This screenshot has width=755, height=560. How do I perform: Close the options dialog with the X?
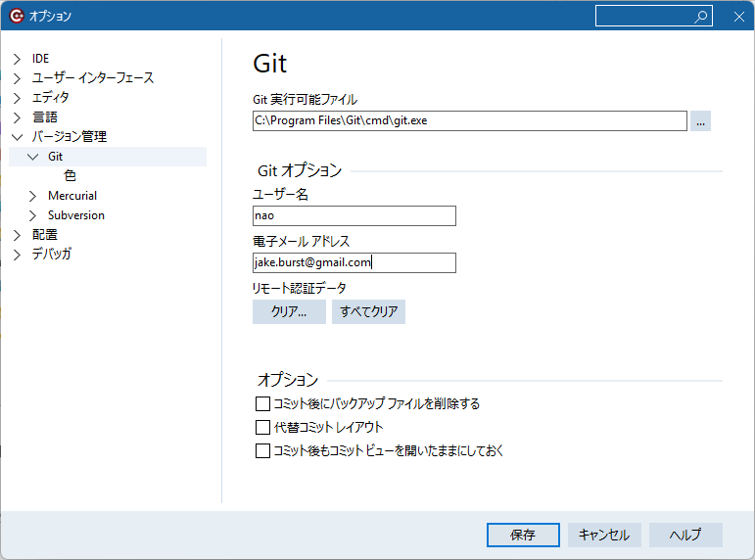point(739,17)
